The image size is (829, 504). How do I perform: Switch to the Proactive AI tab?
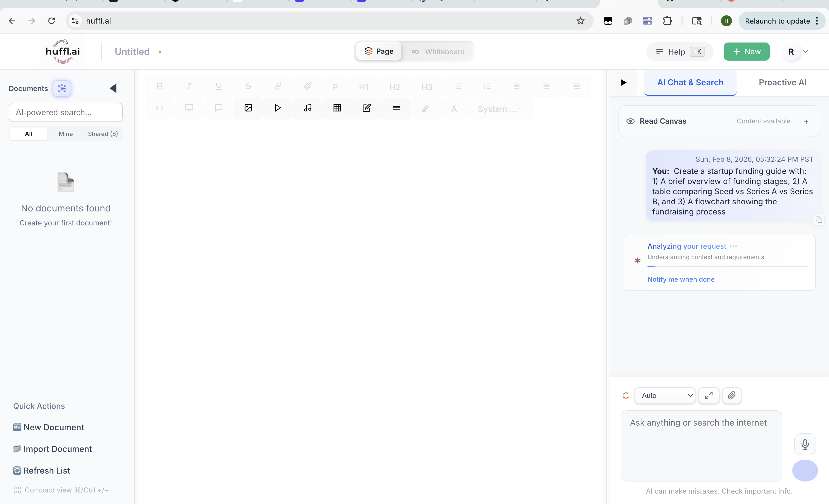coord(782,82)
